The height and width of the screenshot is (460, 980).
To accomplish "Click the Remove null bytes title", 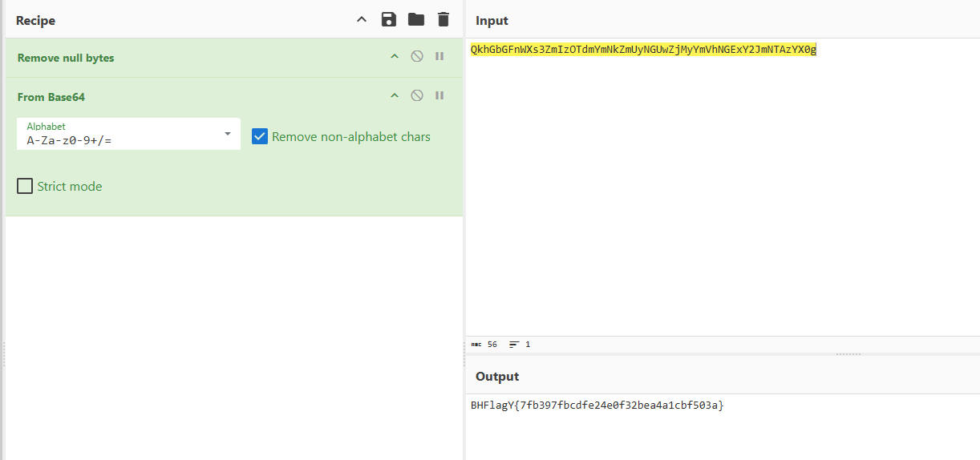I will coord(66,58).
